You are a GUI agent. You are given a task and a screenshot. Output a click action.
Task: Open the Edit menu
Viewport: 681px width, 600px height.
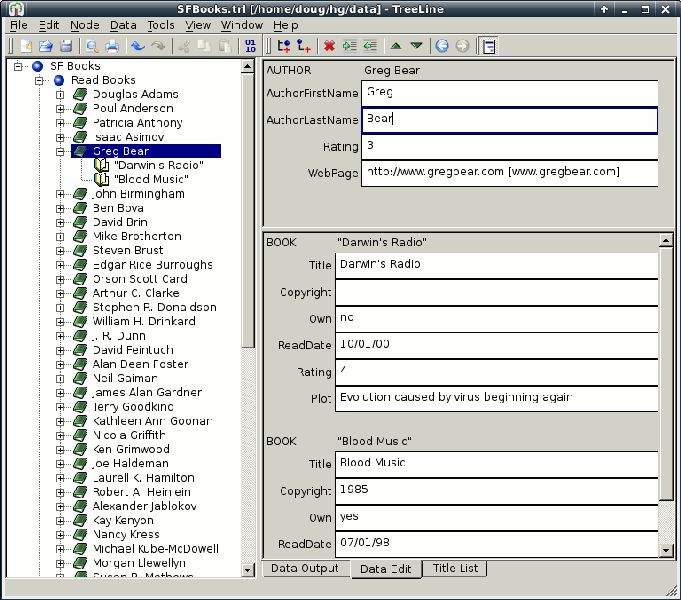(49, 25)
